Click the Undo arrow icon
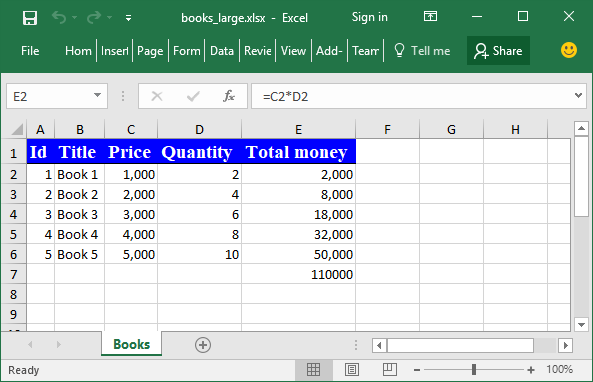The height and width of the screenshot is (382, 593). [59, 17]
